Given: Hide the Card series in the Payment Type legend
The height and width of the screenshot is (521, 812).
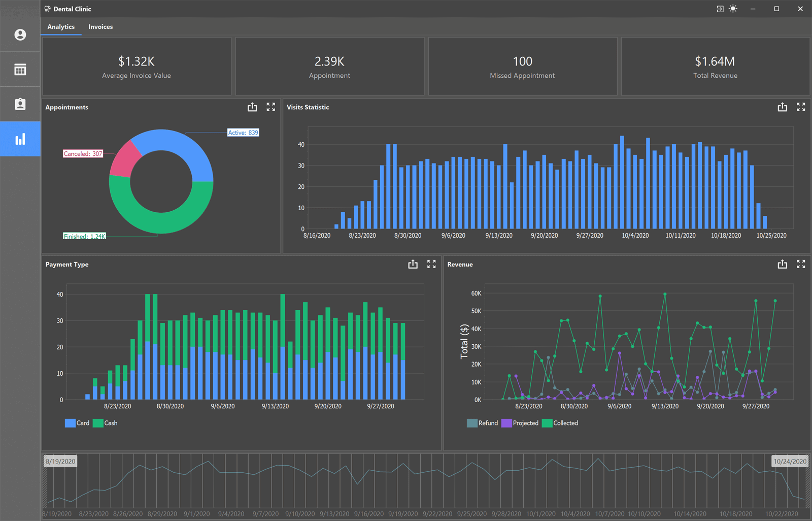Looking at the screenshot, I should tap(77, 422).
